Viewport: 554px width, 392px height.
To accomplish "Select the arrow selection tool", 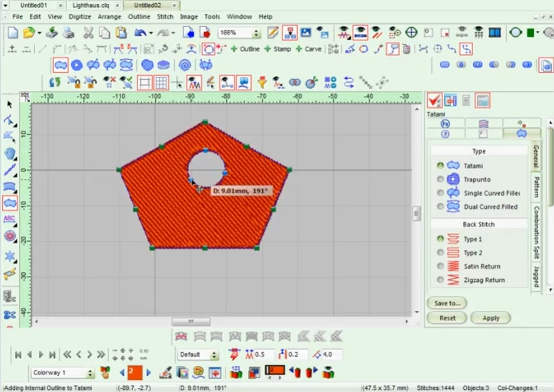I will 9,104.
